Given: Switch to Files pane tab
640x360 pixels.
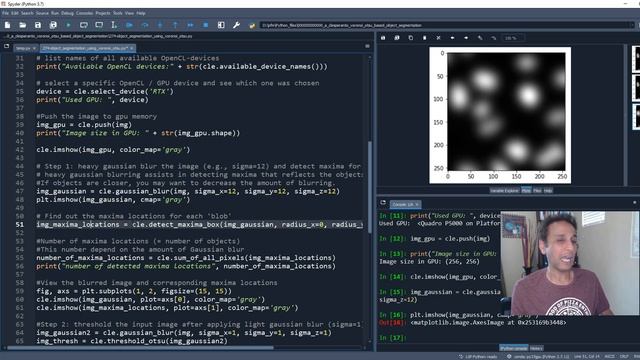Looking at the screenshot, I should [537, 191].
